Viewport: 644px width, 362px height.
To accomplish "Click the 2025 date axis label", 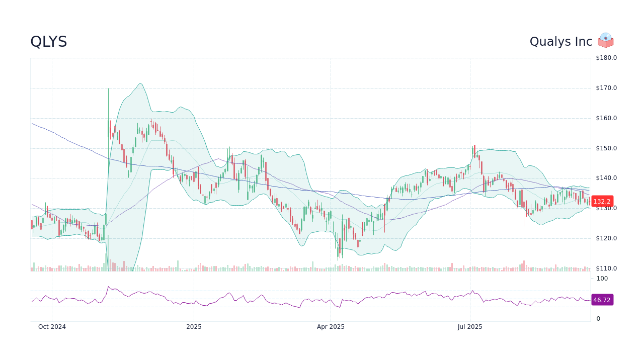I will pos(194,326).
